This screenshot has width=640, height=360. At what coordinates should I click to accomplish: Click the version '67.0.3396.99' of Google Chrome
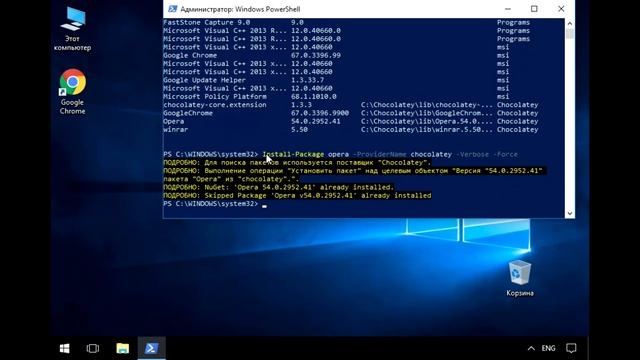(x=316, y=56)
